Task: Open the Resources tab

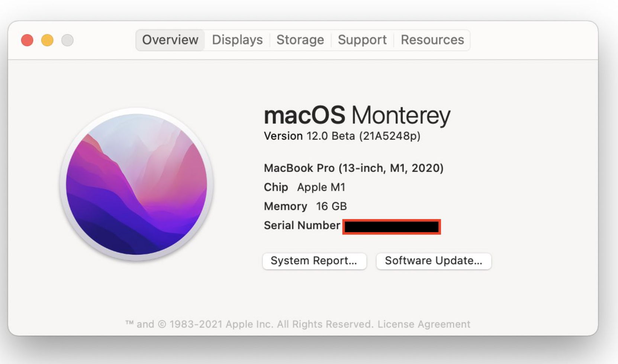Action: click(432, 40)
